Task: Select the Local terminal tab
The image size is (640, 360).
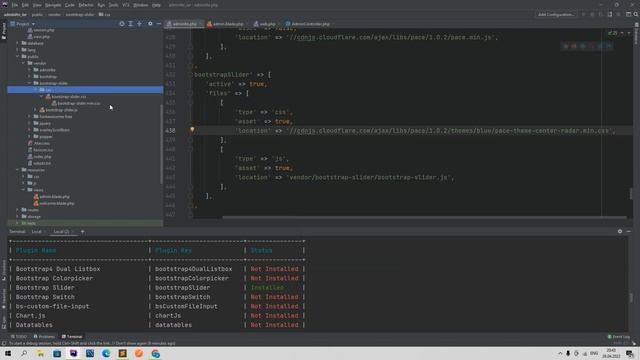Action: pos(37,231)
